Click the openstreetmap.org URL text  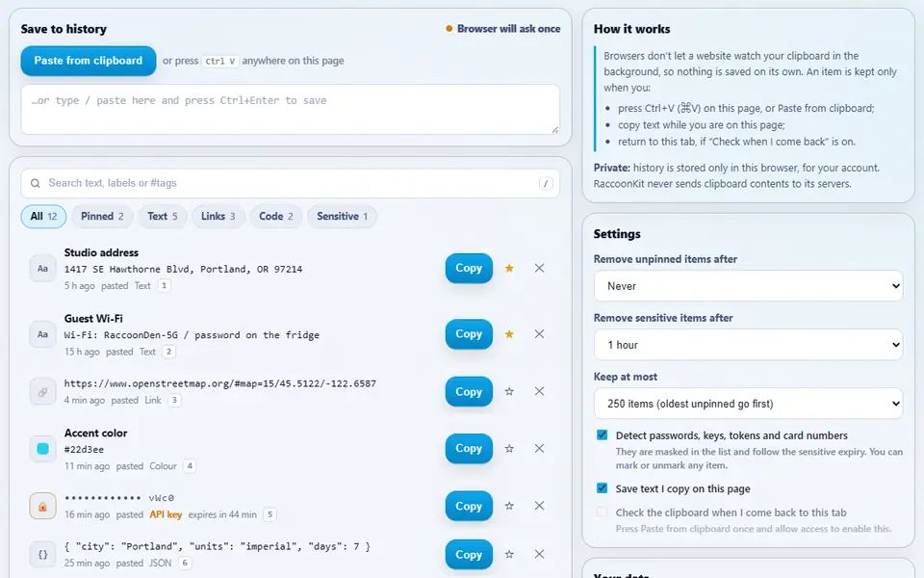[x=219, y=383]
